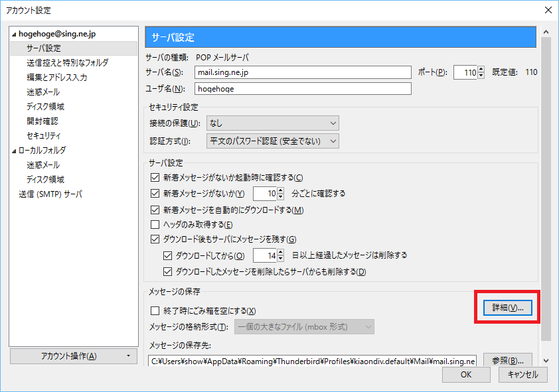Collapse the ローカルフォルダ tree node
The image size is (559, 392).
click(x=14, y=151)
